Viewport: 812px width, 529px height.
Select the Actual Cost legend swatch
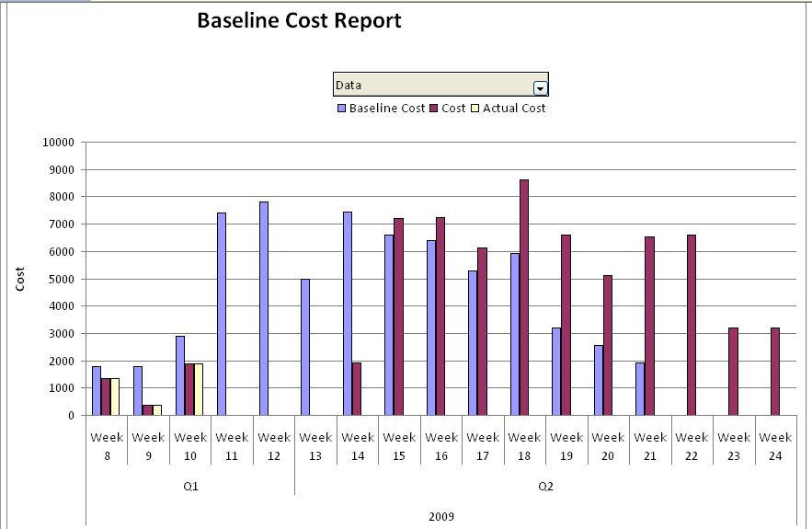[475, 109]
